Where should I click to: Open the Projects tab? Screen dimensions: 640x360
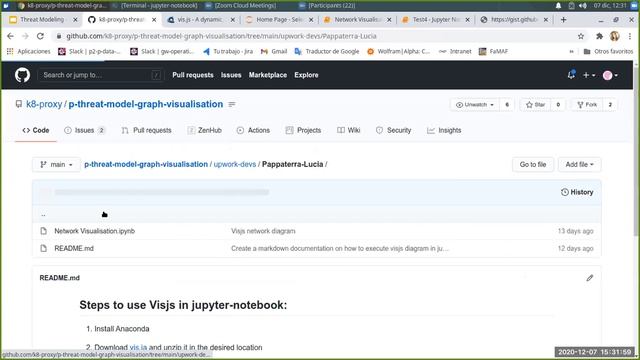303,131
